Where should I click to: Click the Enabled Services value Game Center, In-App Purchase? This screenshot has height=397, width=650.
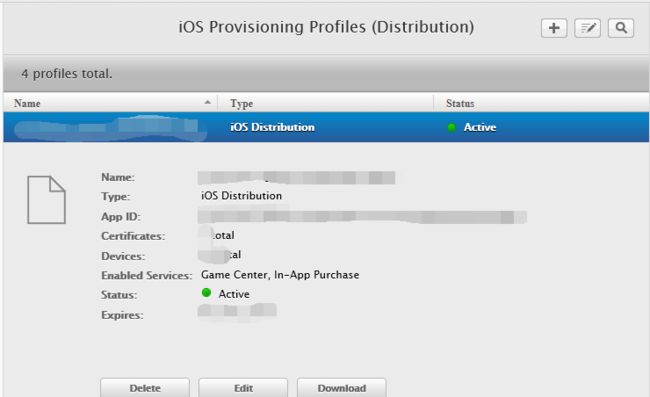[280, 275]
